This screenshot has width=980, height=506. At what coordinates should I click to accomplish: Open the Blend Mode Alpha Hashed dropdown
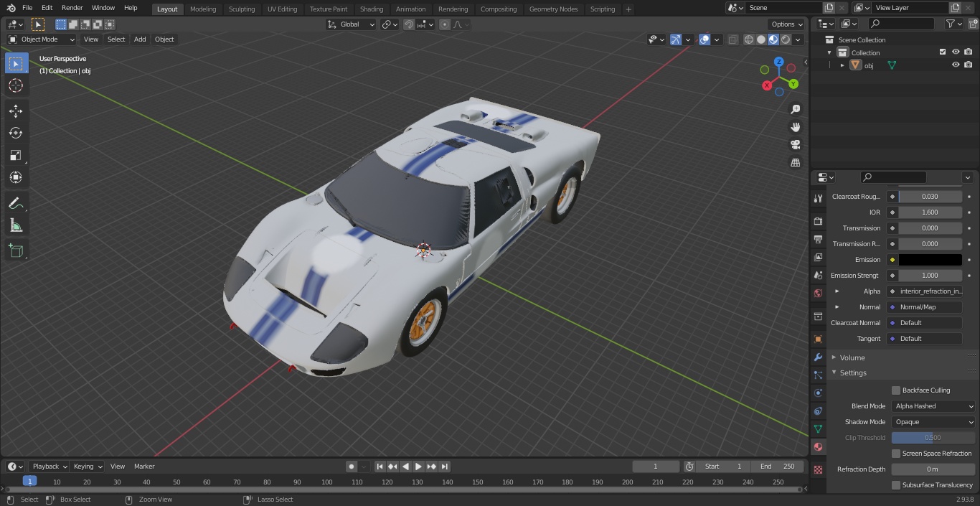(933, 406)
